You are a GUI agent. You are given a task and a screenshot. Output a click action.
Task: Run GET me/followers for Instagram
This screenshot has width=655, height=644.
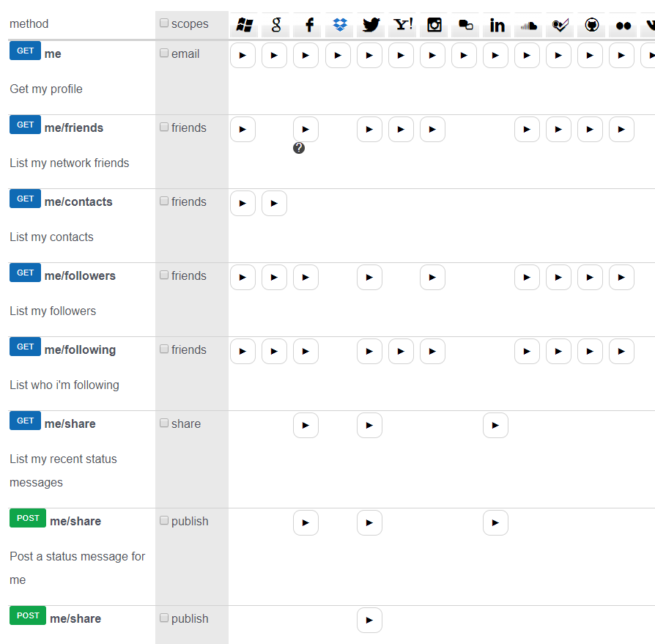click(432, 278)
